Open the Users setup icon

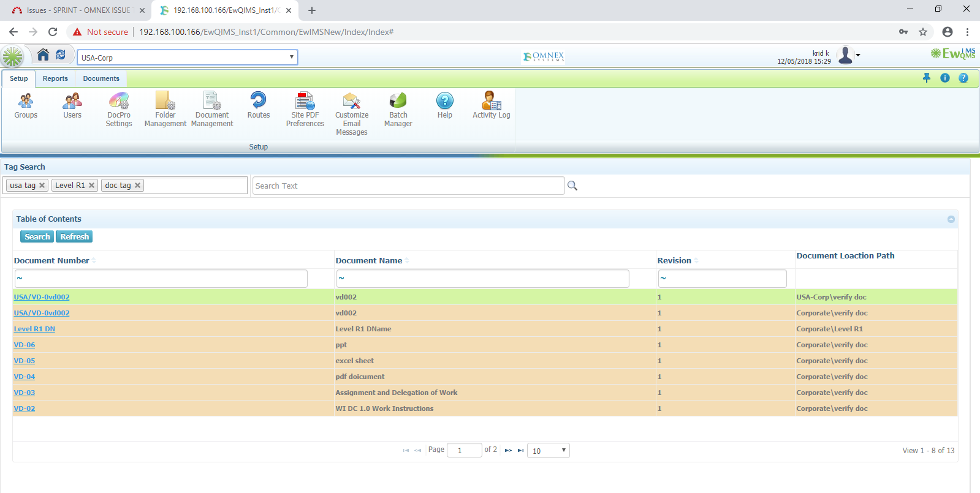point(72,106)
